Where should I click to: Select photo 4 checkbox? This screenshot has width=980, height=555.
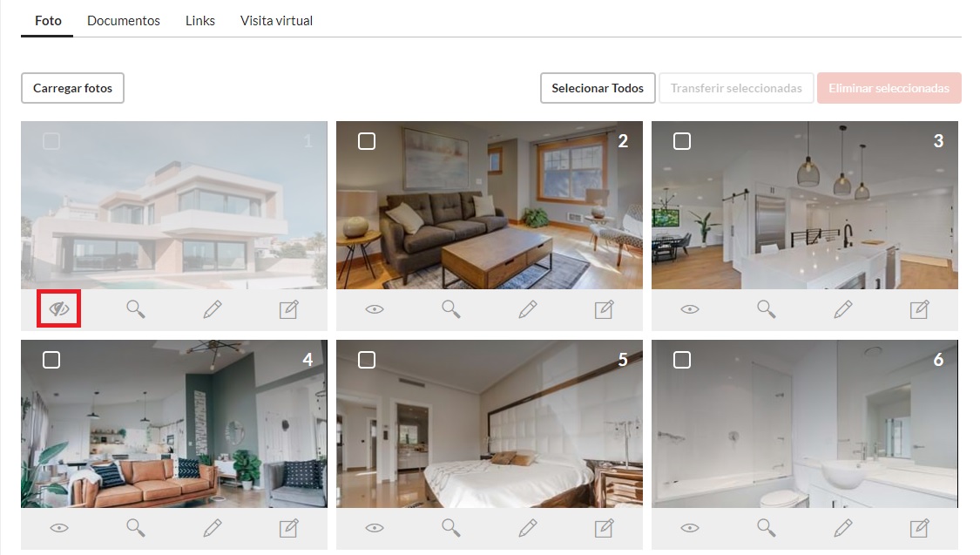coord(51,360)
